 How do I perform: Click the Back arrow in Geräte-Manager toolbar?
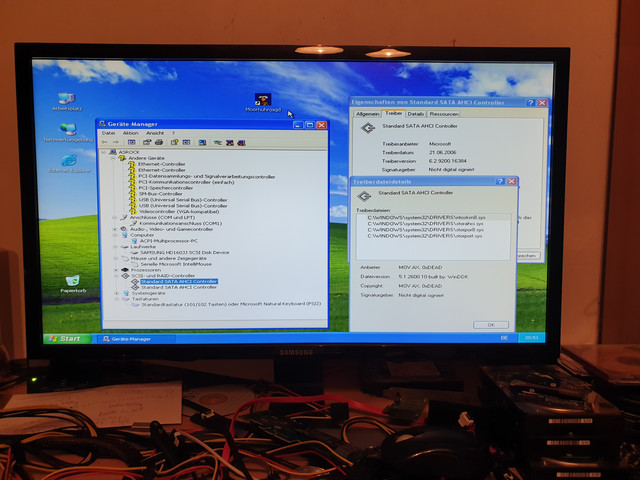tap(104, 142)
